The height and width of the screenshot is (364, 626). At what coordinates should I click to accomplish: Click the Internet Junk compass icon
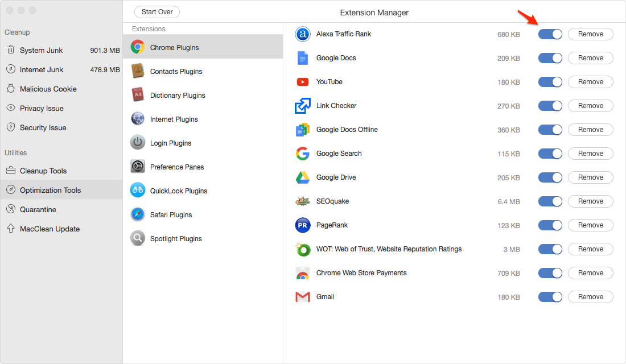[11, 69]
